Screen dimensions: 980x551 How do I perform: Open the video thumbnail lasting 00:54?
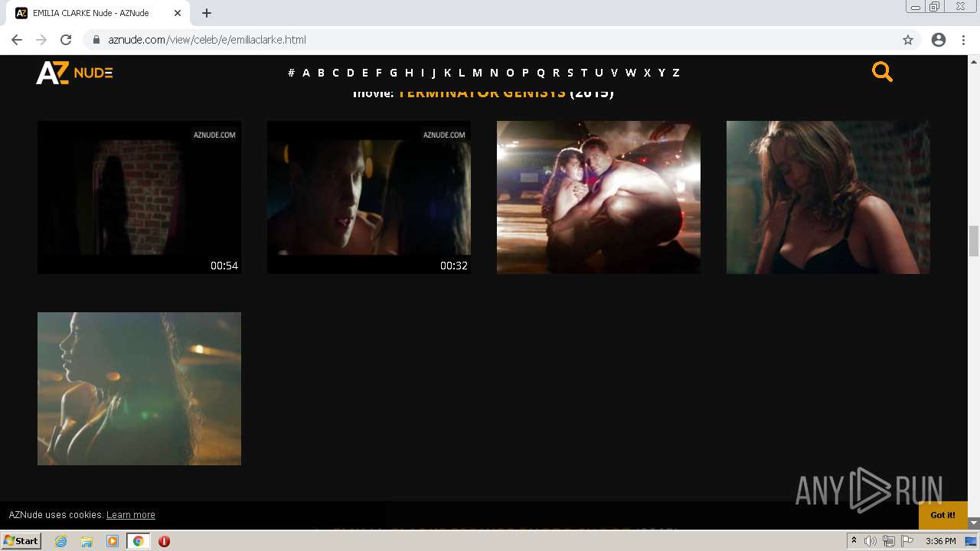[139, 197]
